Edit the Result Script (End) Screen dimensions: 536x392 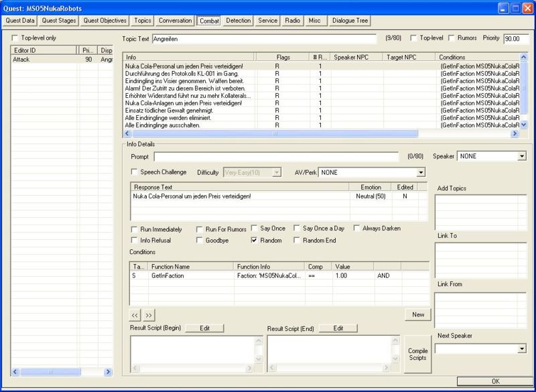pos(338,328)
